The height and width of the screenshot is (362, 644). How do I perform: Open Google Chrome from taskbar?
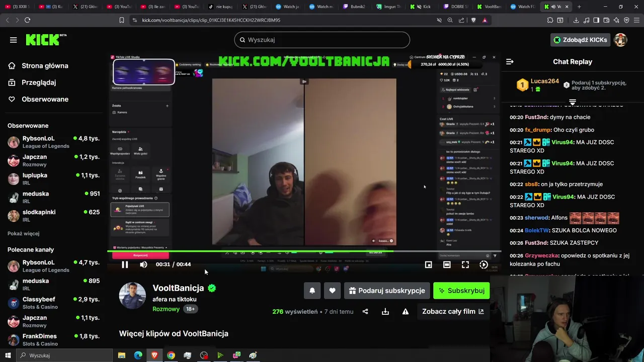(171, 355)
